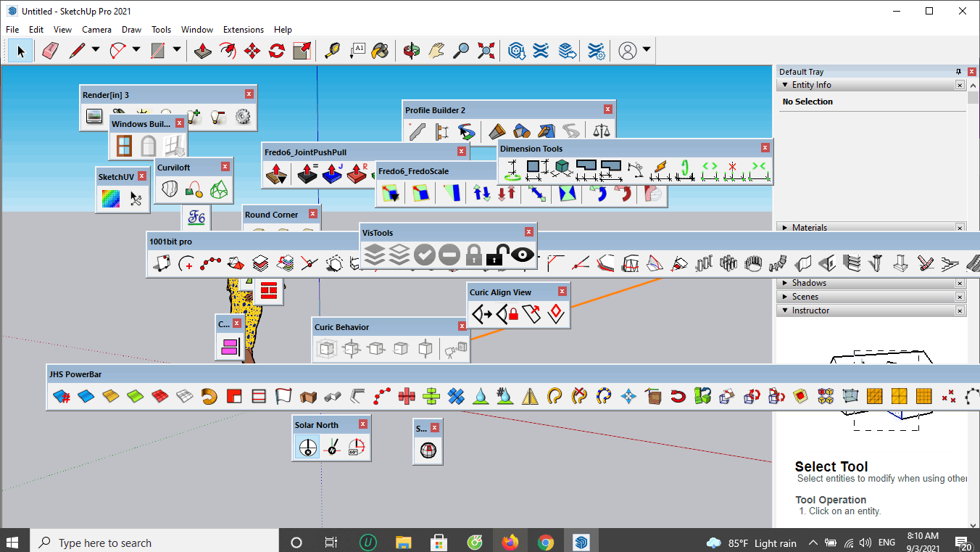Open the Line tool dropdown arrow
The image size is (980, 552).
click(96, 50)
